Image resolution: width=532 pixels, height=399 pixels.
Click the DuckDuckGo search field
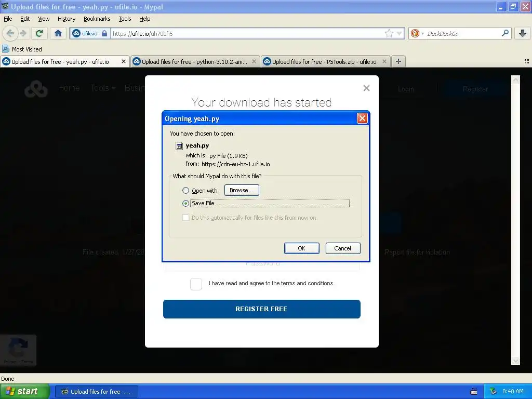tap(462, 33)
